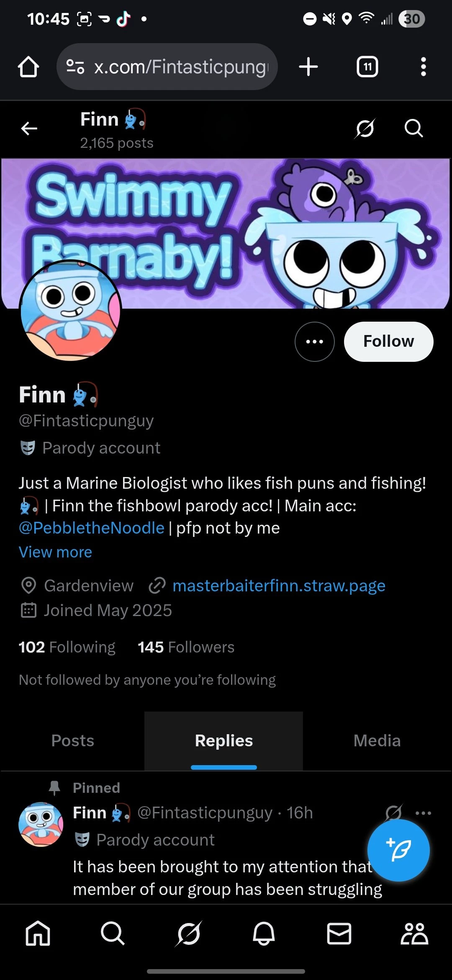Open the compose post floating button
452x980 pixels.
coord(398,851)
